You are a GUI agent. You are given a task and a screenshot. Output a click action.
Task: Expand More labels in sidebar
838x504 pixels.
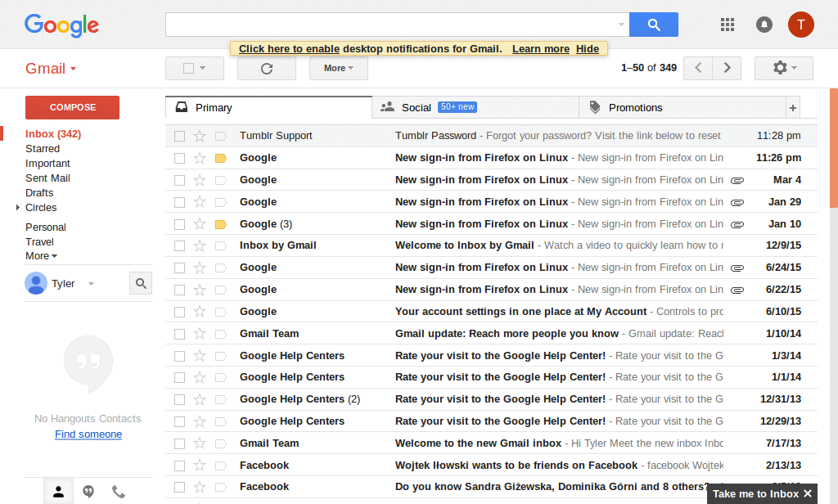pos(41,256)
